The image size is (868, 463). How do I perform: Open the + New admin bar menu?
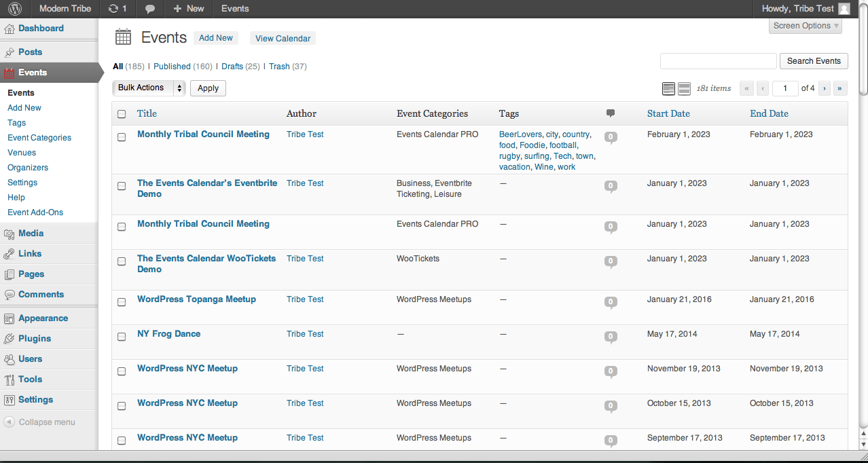point(188,9)
